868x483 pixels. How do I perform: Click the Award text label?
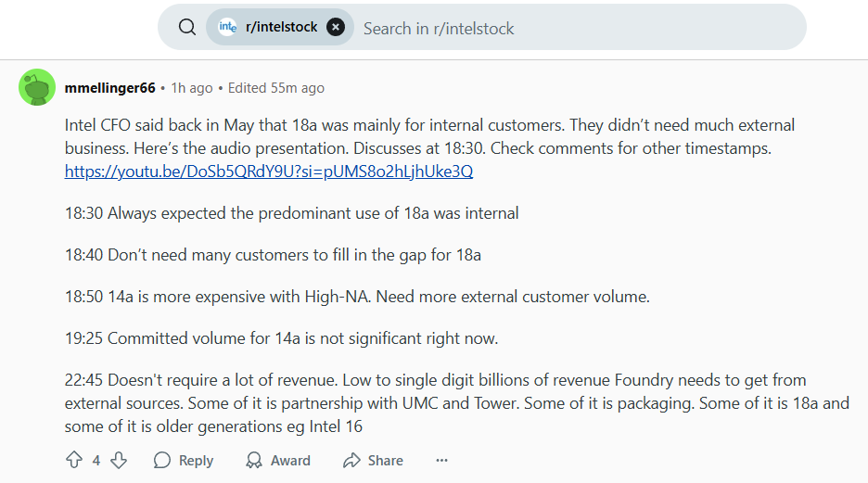tap(290, 461)
